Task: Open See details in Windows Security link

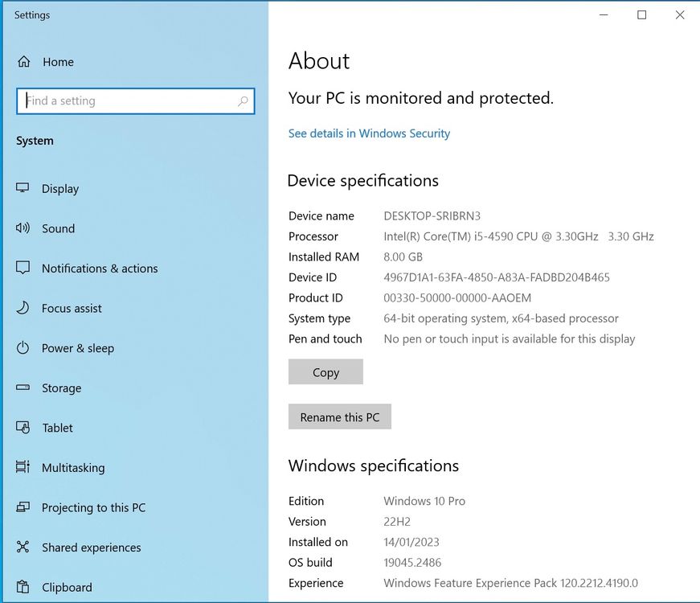Action: (x=369, y=133)
